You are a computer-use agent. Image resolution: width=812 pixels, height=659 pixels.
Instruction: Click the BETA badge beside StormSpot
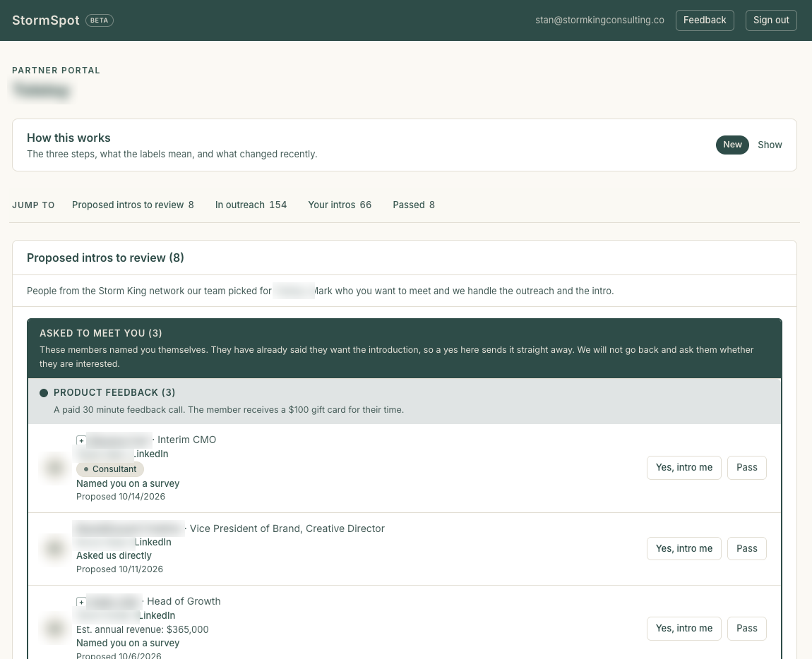(x=100, y=20)
